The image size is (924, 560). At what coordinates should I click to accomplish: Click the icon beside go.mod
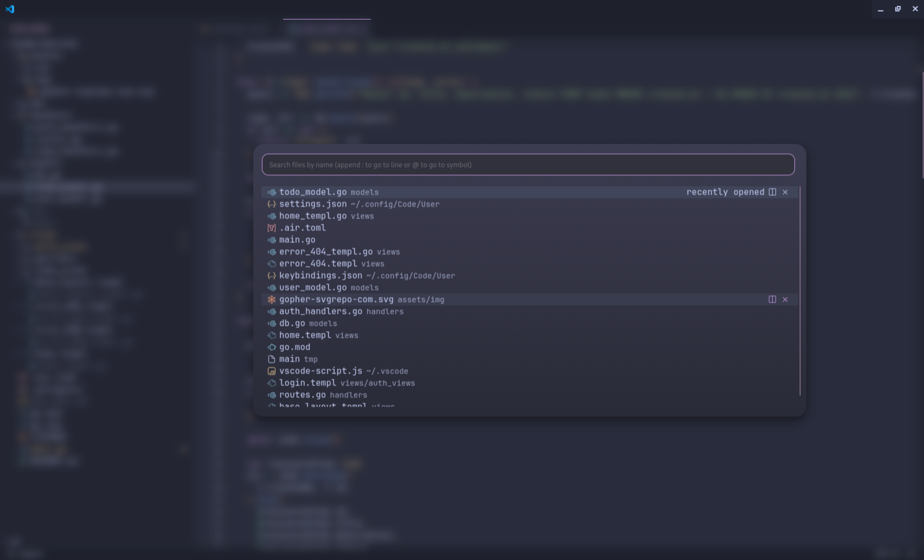pyautogui.click(x=272, y=347)
